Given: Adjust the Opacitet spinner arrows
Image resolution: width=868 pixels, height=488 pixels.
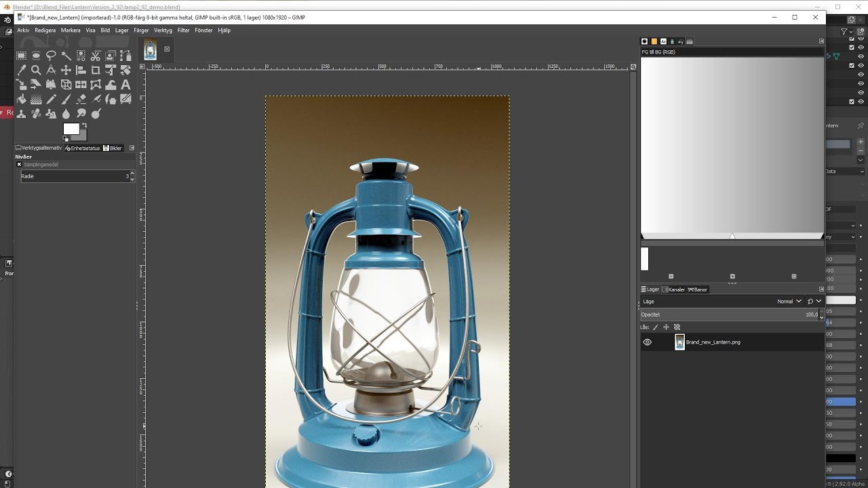Looking at the screenshot, I should pos(821,314).
